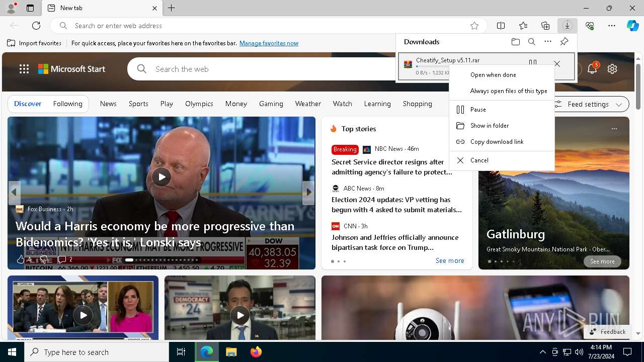Select Pause in context menu
The image size is (644, 362).
point(502,110)
